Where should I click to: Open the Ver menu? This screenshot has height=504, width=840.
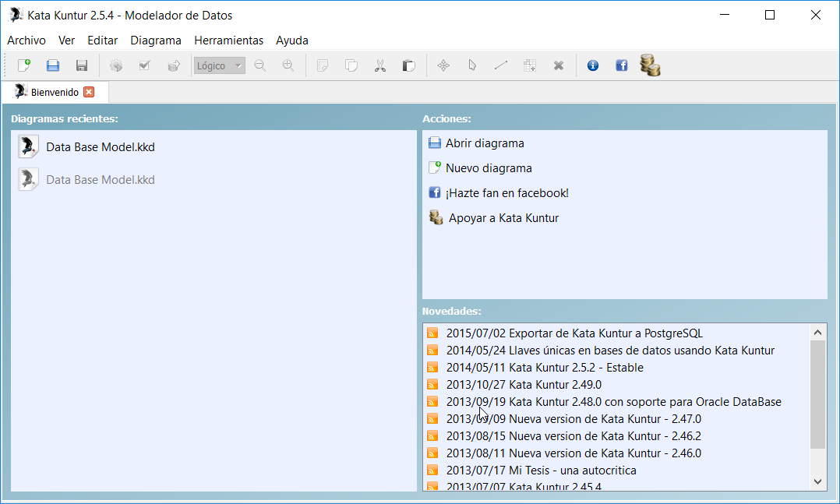pyautogui.click(x=66, y=41)
